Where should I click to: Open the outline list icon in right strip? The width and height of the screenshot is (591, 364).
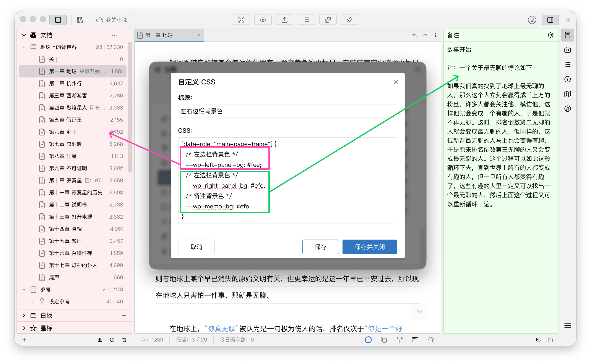pos(567,64)
